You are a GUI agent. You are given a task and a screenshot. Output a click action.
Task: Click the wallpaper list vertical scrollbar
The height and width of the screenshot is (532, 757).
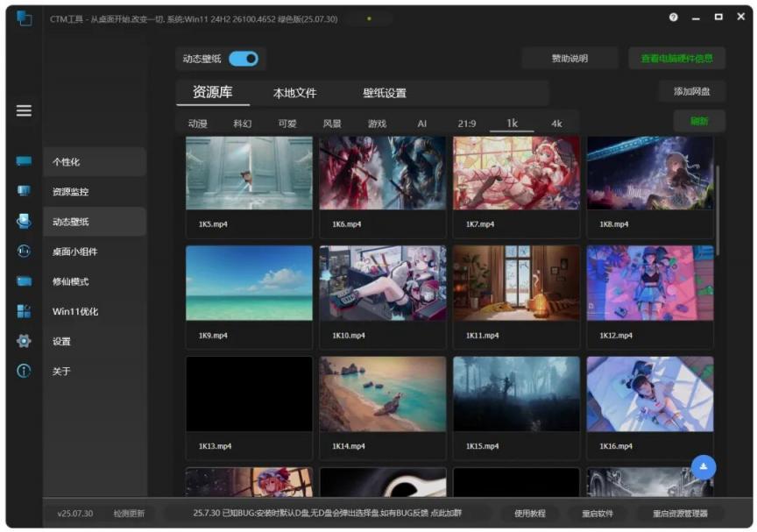[x=718, y=210]
